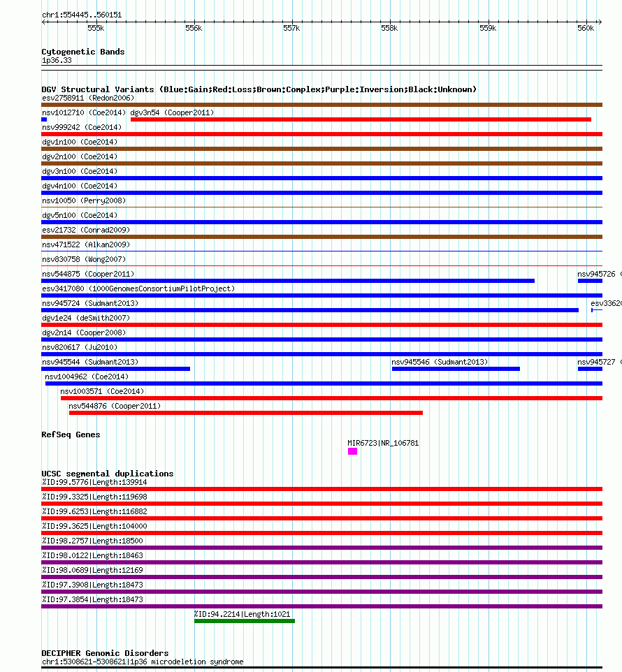
Task: Open esv3417080 (1000GenomesConsortiumPilotProject) label
Action: (x=138, y=288)
